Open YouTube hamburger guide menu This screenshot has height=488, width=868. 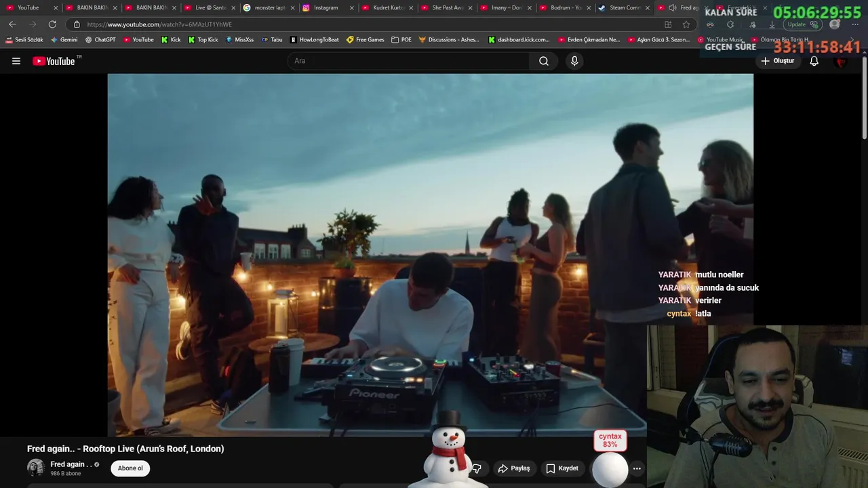tap(16, 61)
